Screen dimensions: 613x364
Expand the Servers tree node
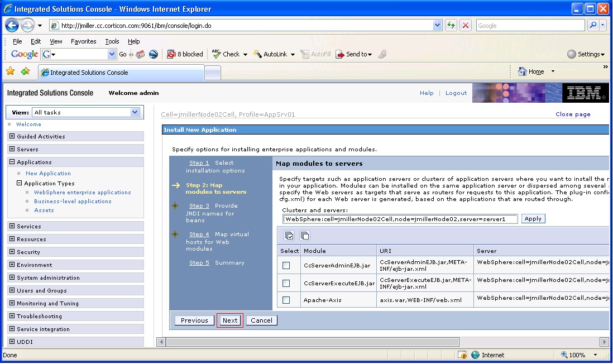click(12, 149)
